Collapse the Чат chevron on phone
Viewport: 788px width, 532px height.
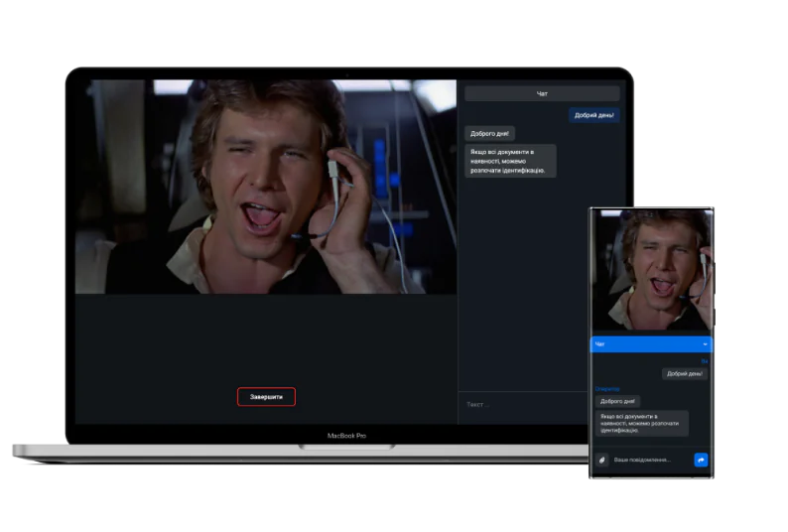coord(705,344)
